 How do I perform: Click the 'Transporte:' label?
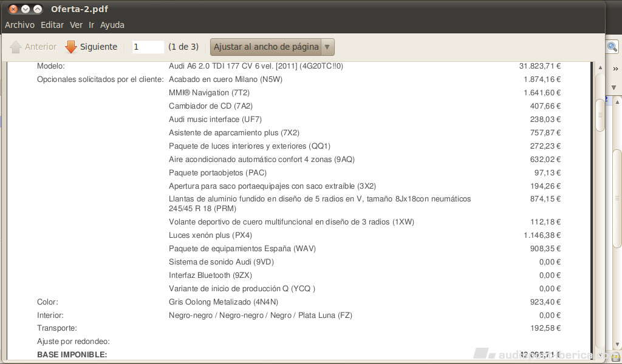pos(57,328)
